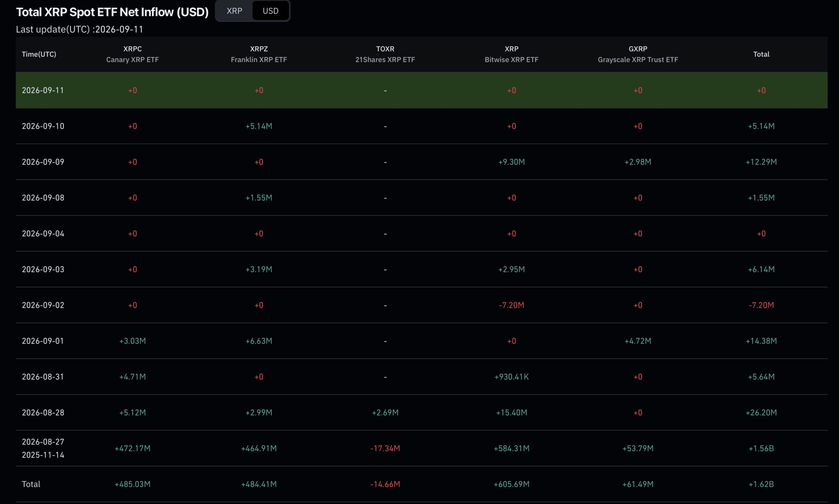Select the USD toggle option
The height and width of the screenshot is (504, 839).
click(x=270, y=11)
